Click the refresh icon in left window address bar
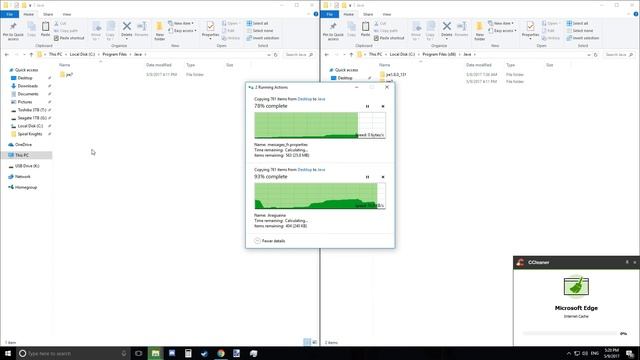Screen dimensions: 640x360 (276, 54)
